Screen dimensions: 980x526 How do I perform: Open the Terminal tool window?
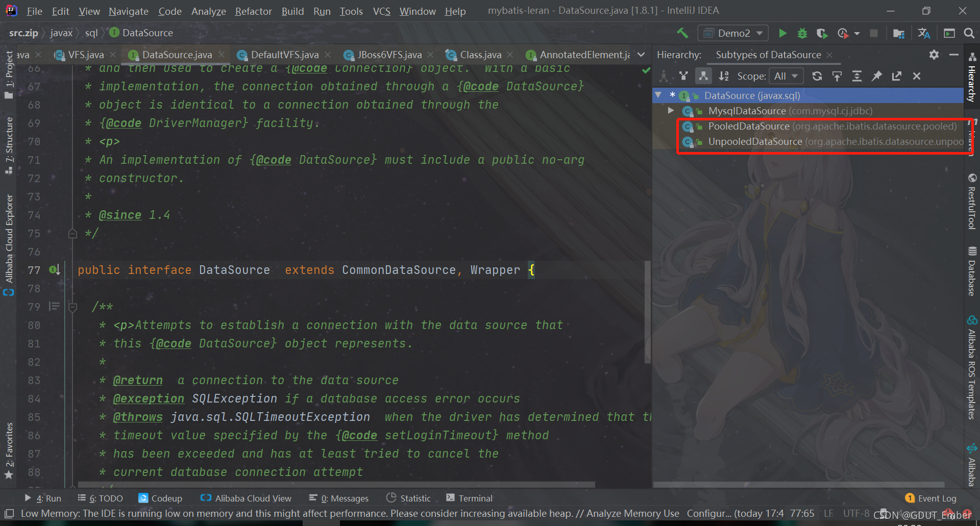click(470, 498)
